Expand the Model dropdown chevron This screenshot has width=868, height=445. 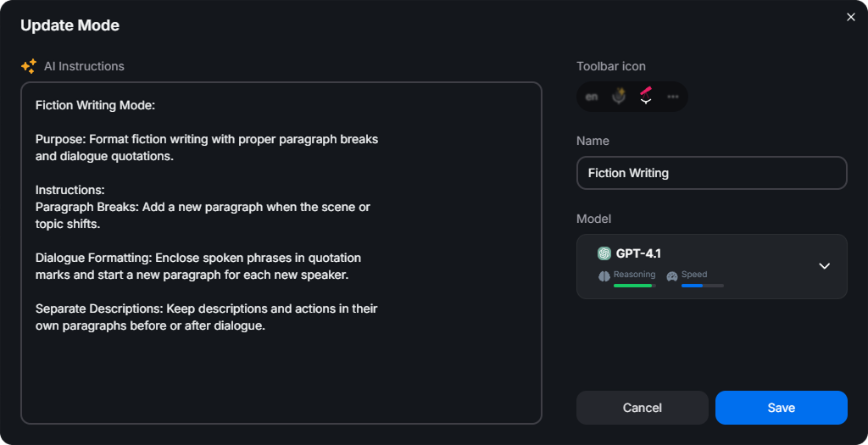[x=824, y=266]
